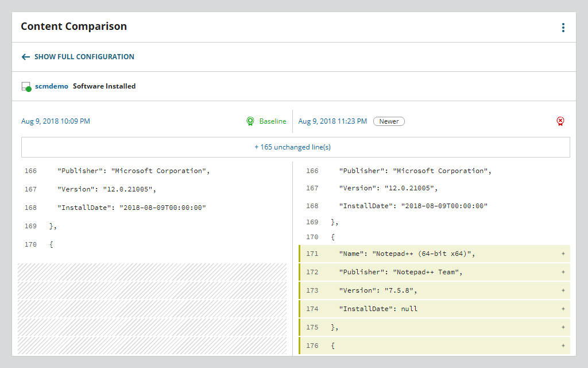Click the green Baseline medal icon

coord(250,121)
